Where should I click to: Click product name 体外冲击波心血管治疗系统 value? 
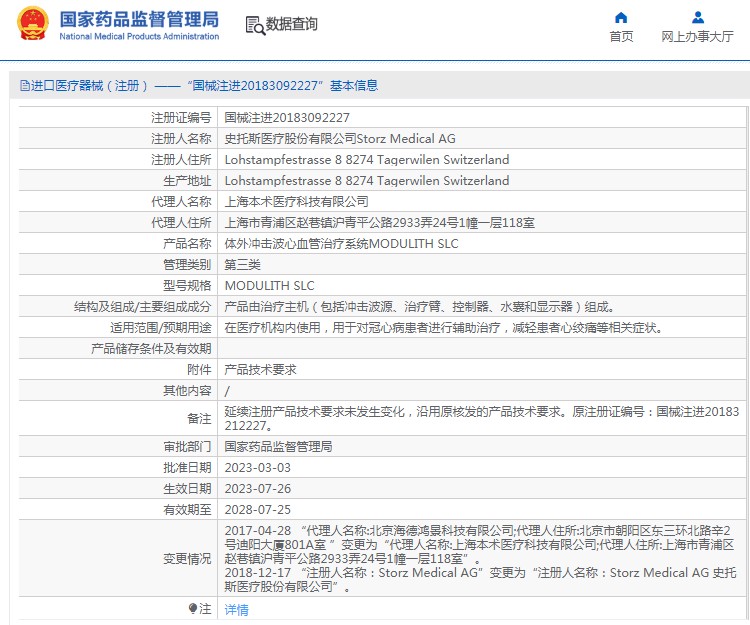coord(342,244)
